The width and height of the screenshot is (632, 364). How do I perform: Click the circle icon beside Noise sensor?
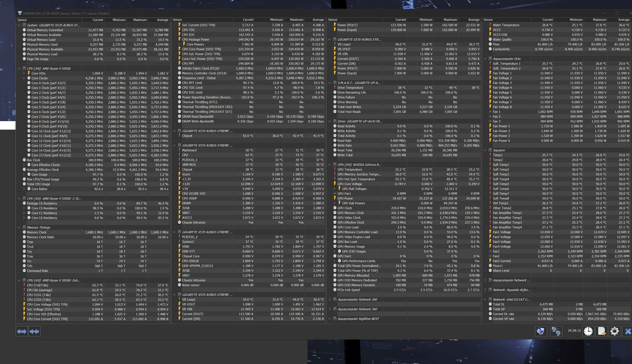tap(179, 285)
